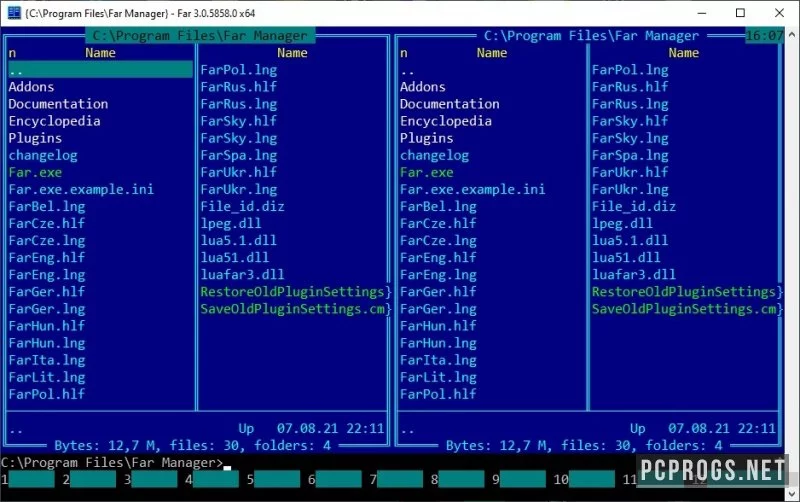Image resolution: width=800 pixels, height=502 pixels.
Task: Click function key bar slot 3
Action: pos(154,480)
